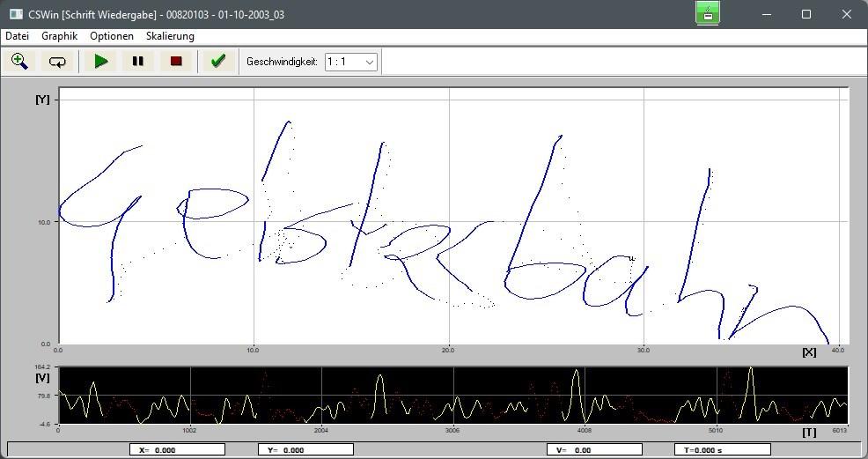
Task: Click the [T] time axis label
Action: point(809,433)
